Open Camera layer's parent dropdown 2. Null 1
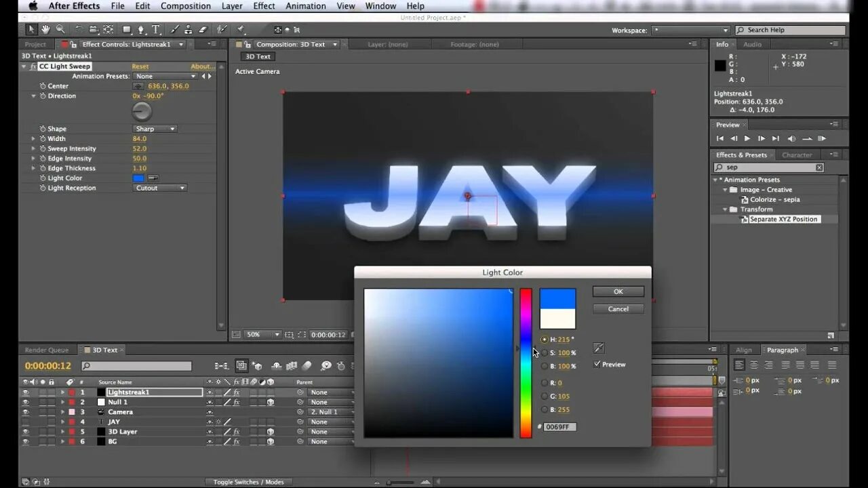This screenshot has width=868, height=488. (332, 412)
